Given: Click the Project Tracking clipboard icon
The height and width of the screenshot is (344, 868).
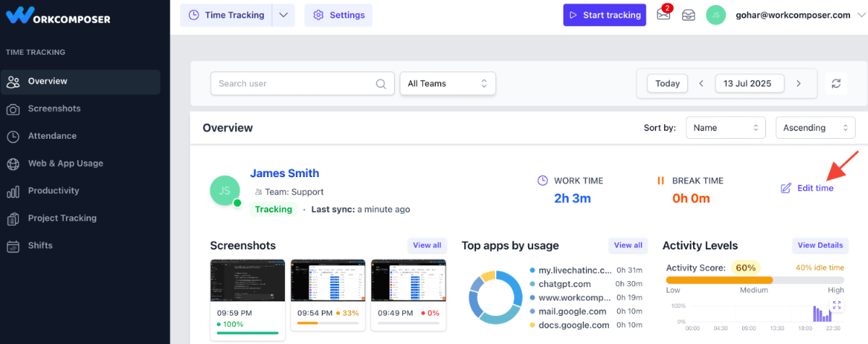Looking at the screenshot, I should pos(13,219).
